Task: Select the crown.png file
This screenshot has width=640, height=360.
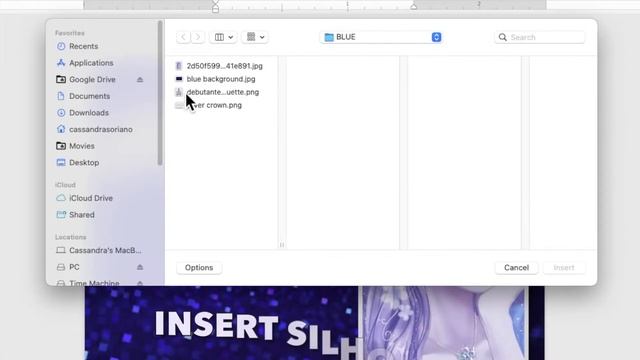Action: pyautogui.click(x=219, y=105)
